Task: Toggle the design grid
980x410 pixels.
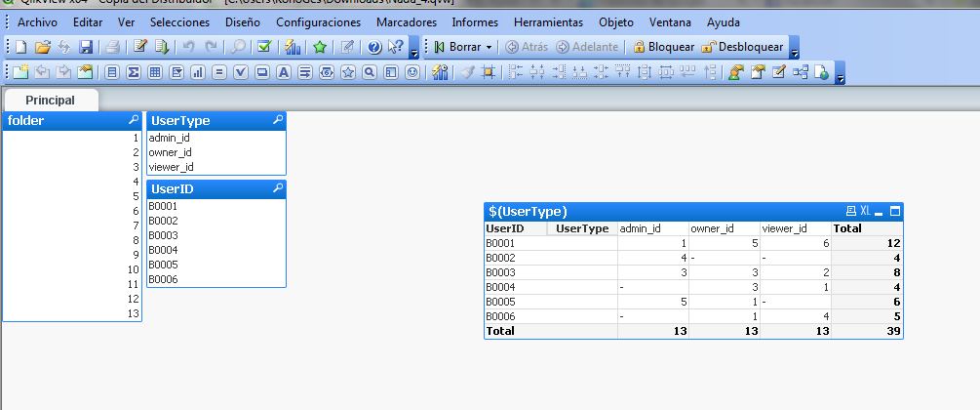Action: [489, 72]
